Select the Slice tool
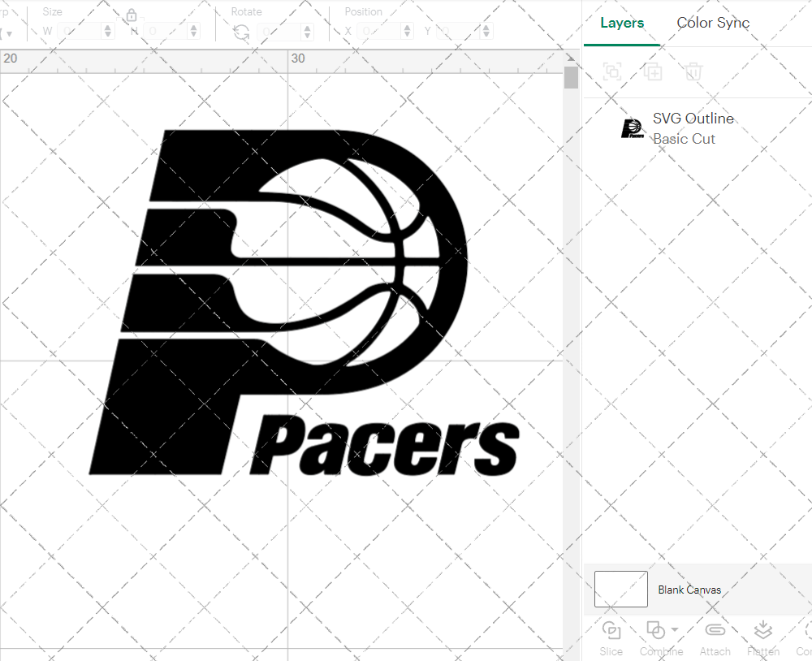The width and height of the screenshot is (812, 661). click(x=611, y=637)
